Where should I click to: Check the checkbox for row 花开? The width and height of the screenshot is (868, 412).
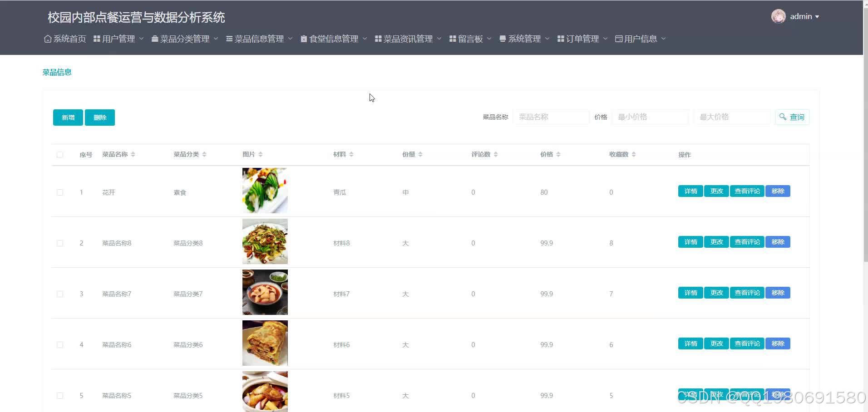point(60,192)
